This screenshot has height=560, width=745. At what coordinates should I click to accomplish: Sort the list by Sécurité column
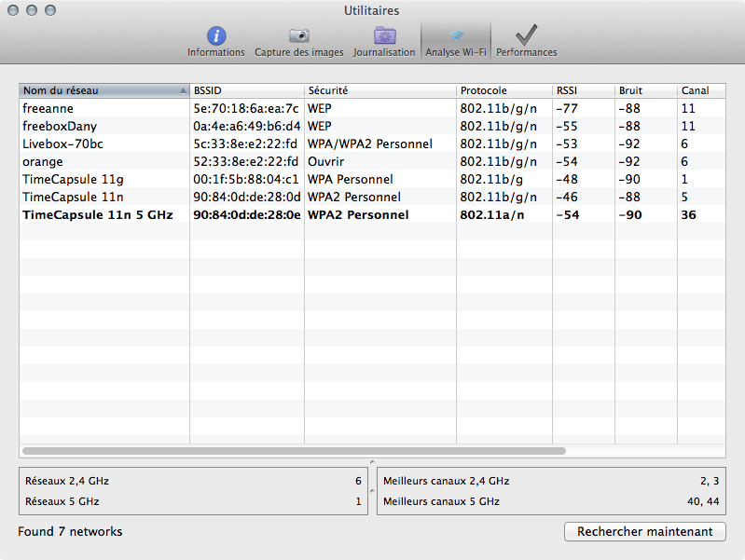pos(379,90)
